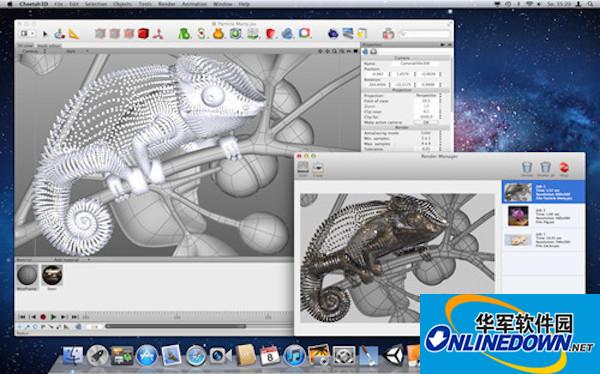Viewport: 600px width, 374px height.
Task: Open the S-shaped spline objects icon
Action: tap(202, 34)
